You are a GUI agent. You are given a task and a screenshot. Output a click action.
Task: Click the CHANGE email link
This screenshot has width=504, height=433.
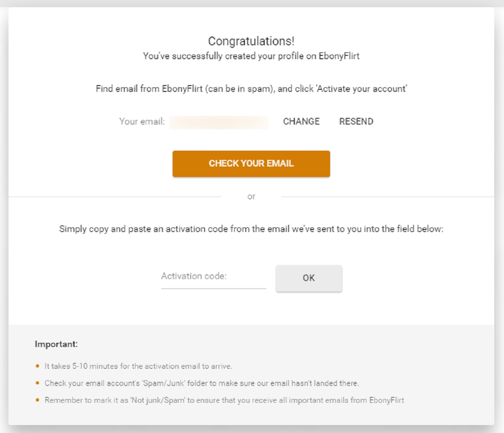(x=301, y=122)
